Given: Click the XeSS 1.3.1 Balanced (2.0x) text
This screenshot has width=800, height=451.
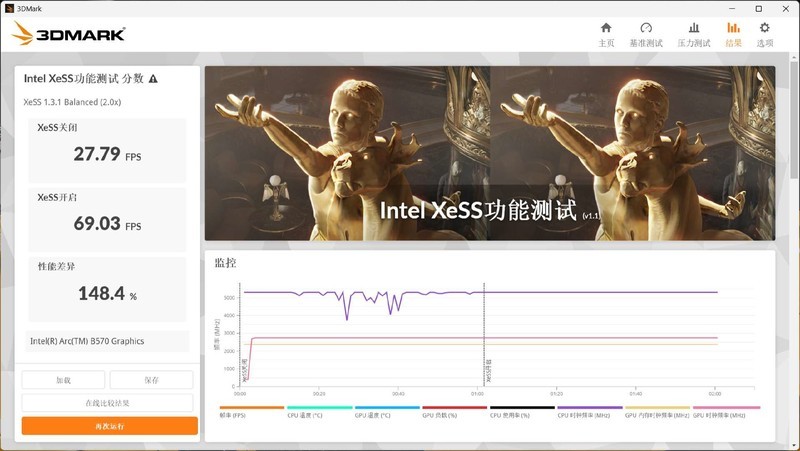Looking at the screenshot, I should [72, 102].
